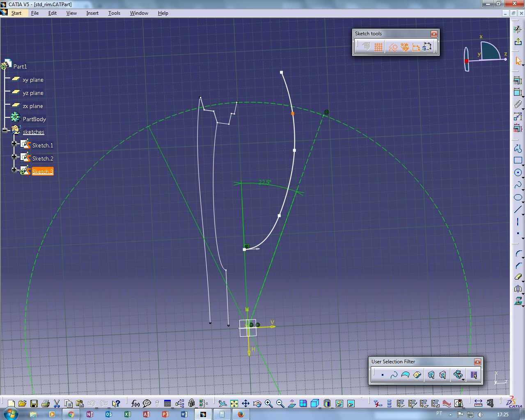Click the Normal View icon

(x=291, y=404)
